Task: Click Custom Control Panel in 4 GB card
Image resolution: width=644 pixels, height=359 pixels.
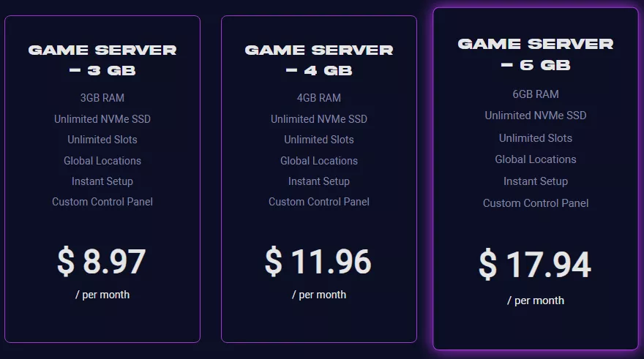Action: pos(319,202)
